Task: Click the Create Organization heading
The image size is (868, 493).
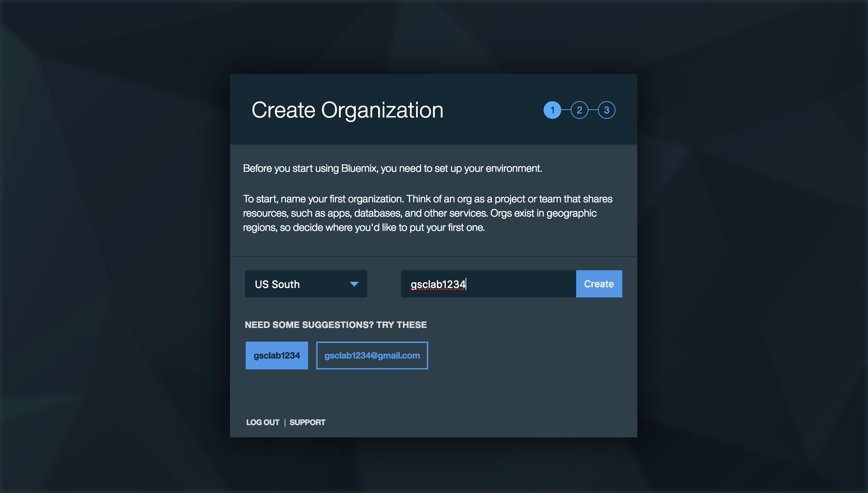Action: click(347, 110)
